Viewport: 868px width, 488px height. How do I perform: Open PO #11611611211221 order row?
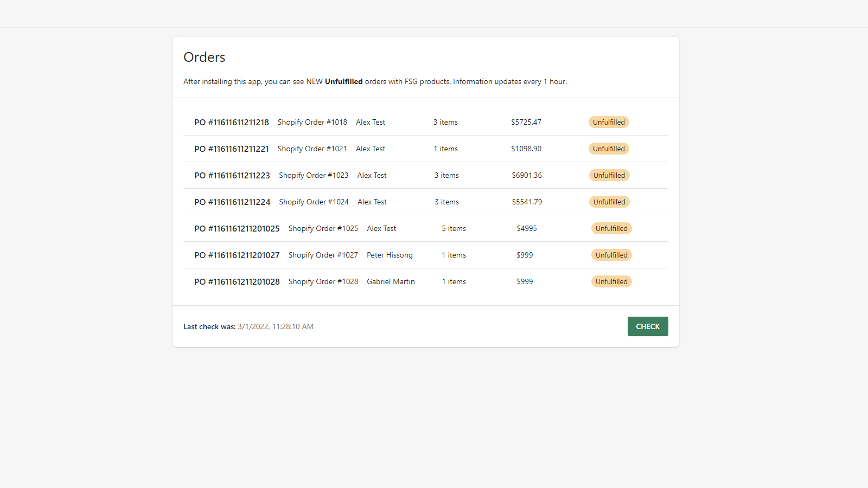tap(232, 149)
